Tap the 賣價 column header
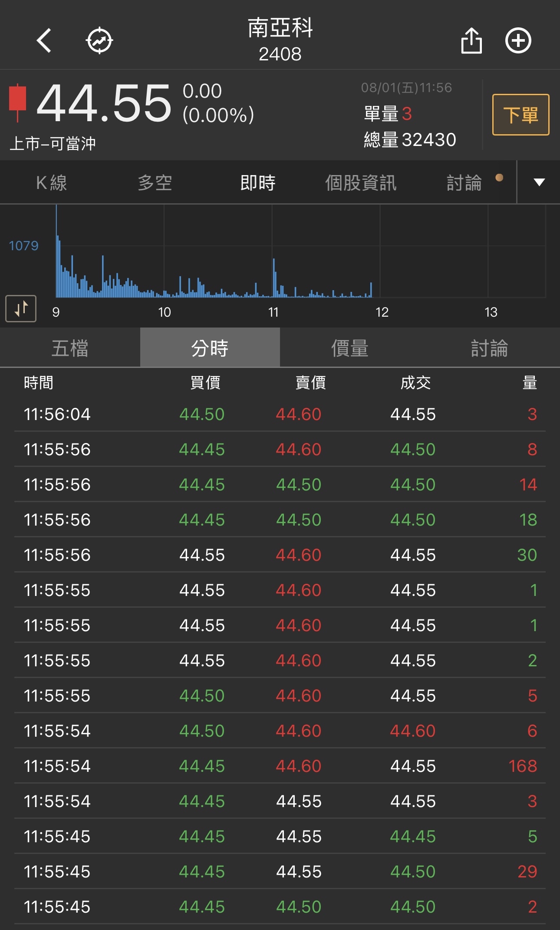The width and height of the screenshot is (560, 930). click(311, 383)
